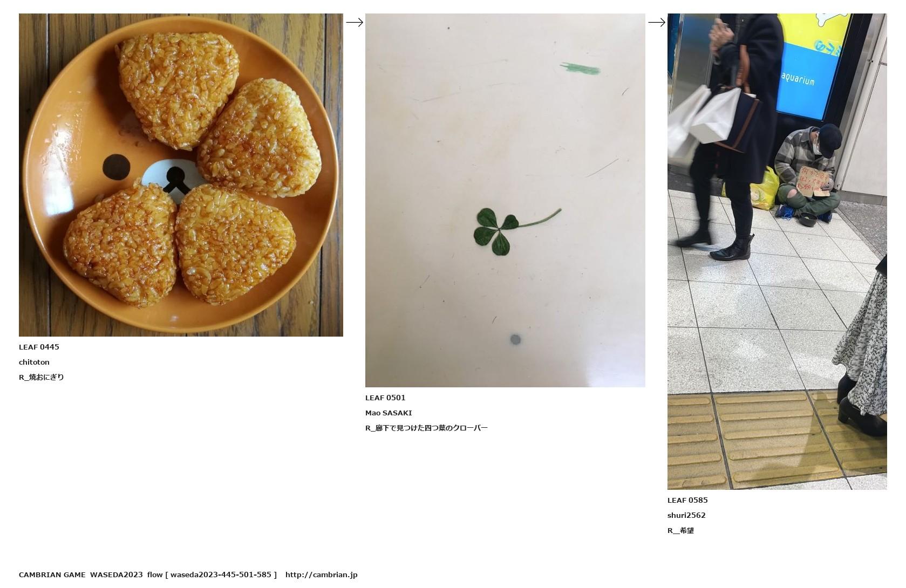Select author name Mao SASAKI
Screen dimensions: 906x588
coord(389,413)
